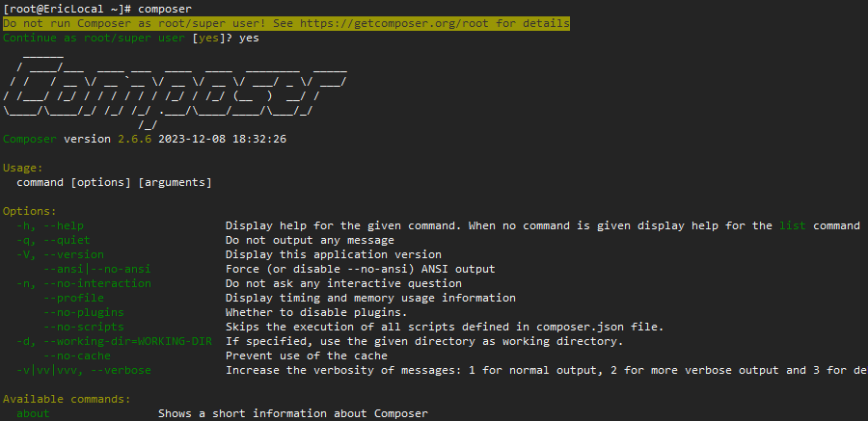Screen dimensions: 868x421
Task: Click the green 'Composer' word before version
Action: pyautogui.click(x=29, y=139)
